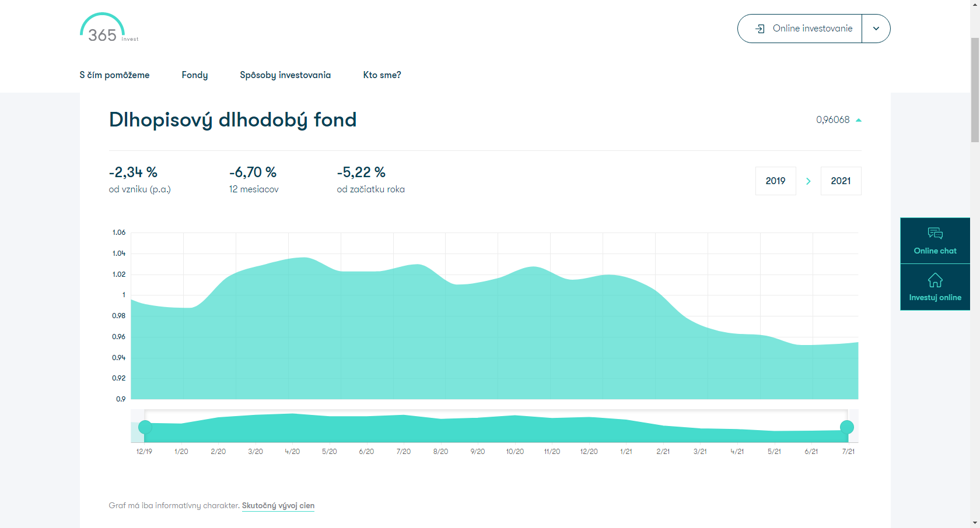This screenshot has height=528, width=980.
Task: Click the page's vertical scrollbar thumb
Action: point(975,89)
